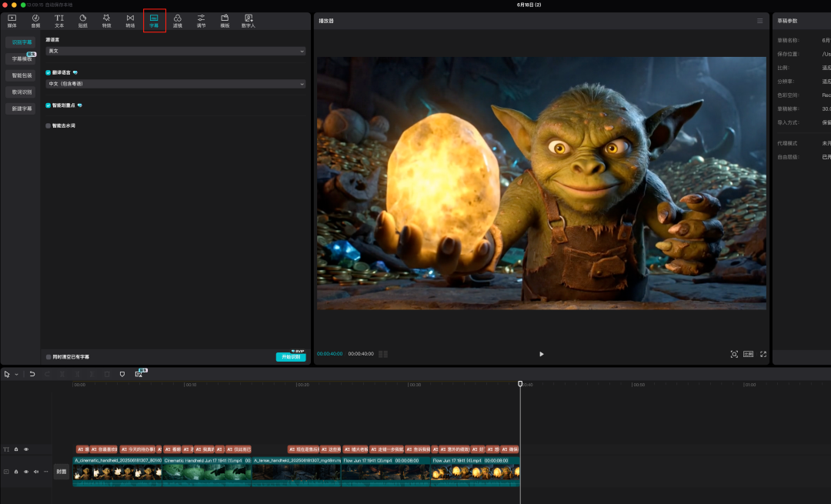
Task: Click the 00:10 mark on timeline ruler
Action: tap(191, 385)
